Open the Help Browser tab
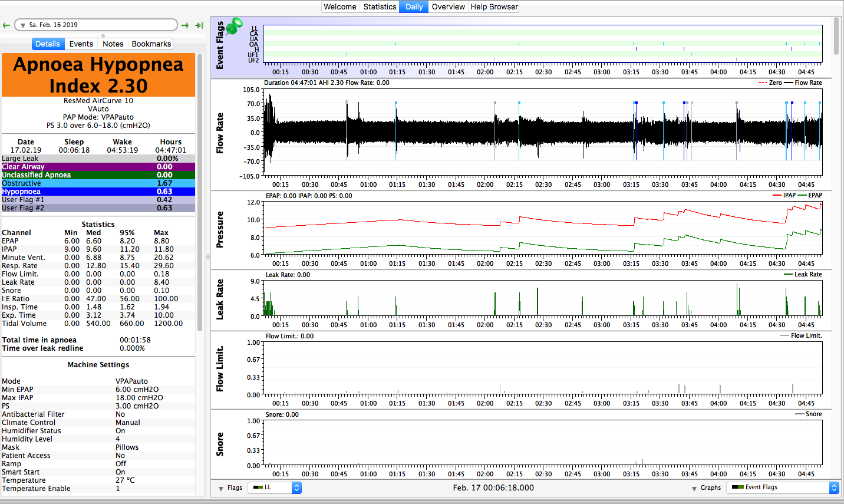Screen dimensions: 844x504 (494, 7)
